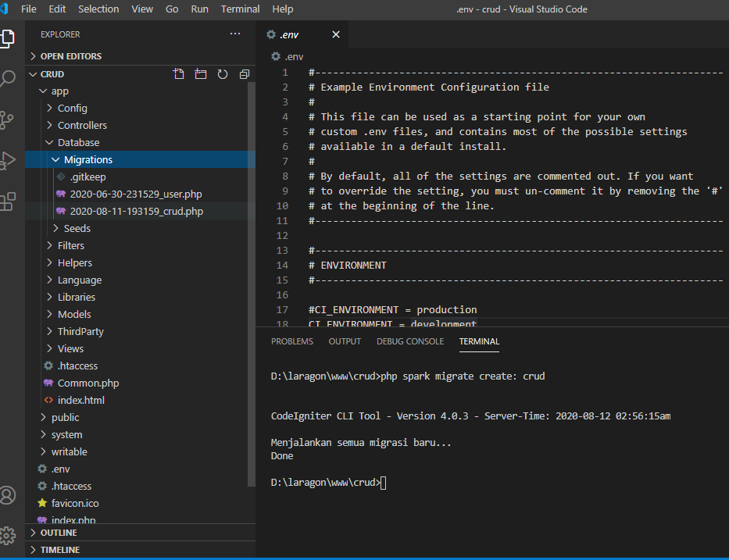Click the New File icon in Explorer
This screenshot has width=729, height=560.
179,73
